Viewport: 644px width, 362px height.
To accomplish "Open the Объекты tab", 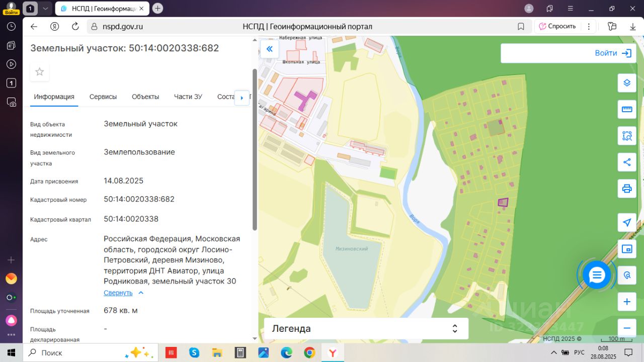I will [x=145, y=97].
